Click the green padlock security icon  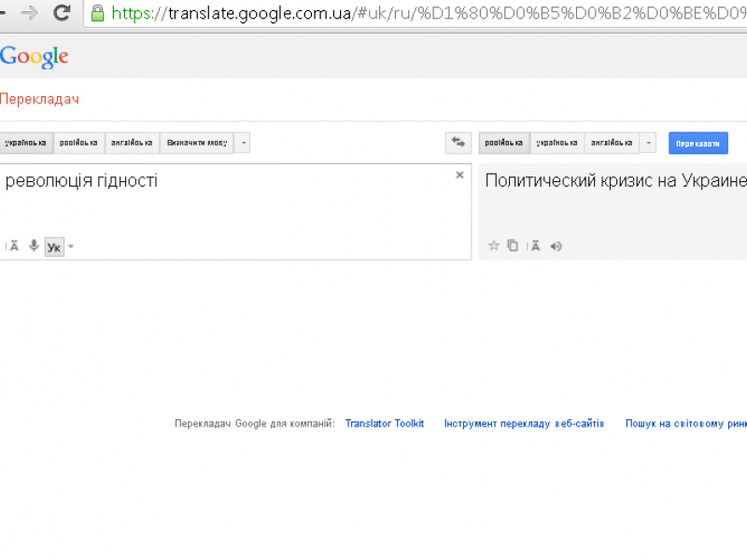98,13
